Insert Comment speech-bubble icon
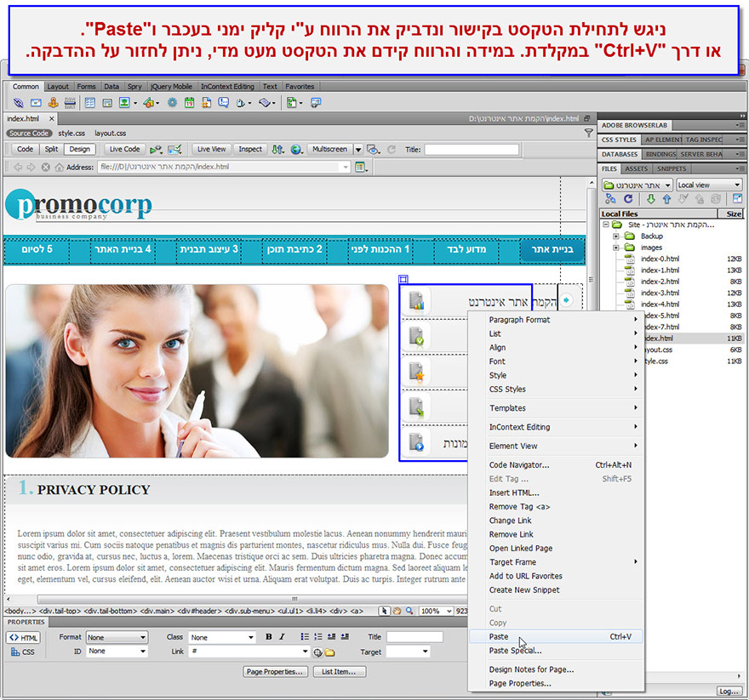Viewport: 749px width, 700px height. click(224, 103)
